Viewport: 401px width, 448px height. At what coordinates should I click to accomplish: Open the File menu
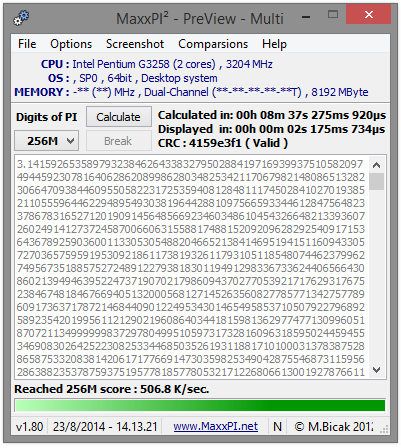[27, 44]
